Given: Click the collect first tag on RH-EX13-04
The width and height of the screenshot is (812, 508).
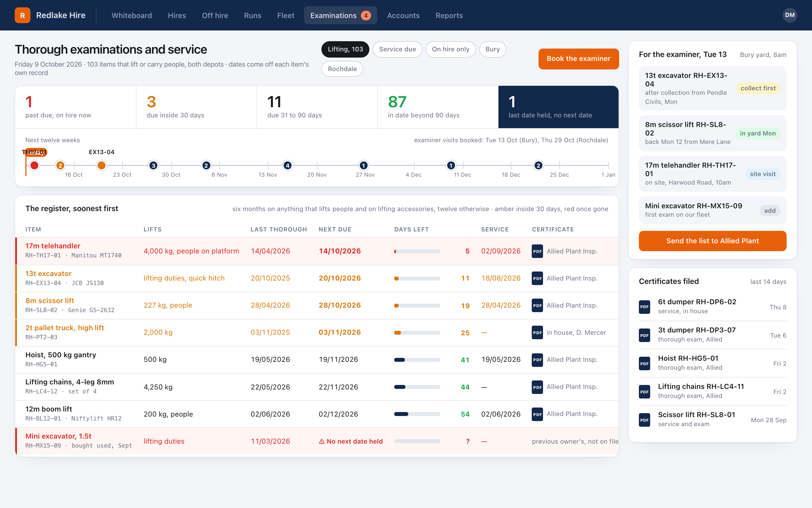Looking at the screenshot, I should click(x=758, y=88).
